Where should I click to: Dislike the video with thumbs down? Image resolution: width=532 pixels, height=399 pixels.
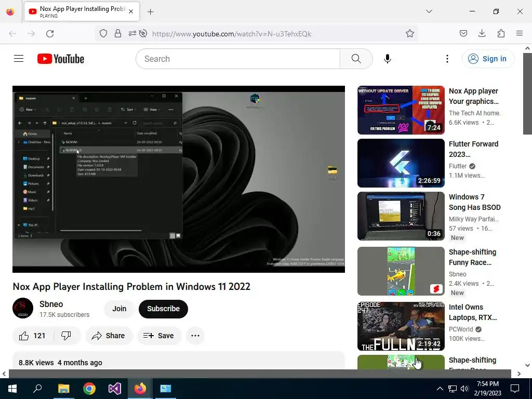point(66,336)
